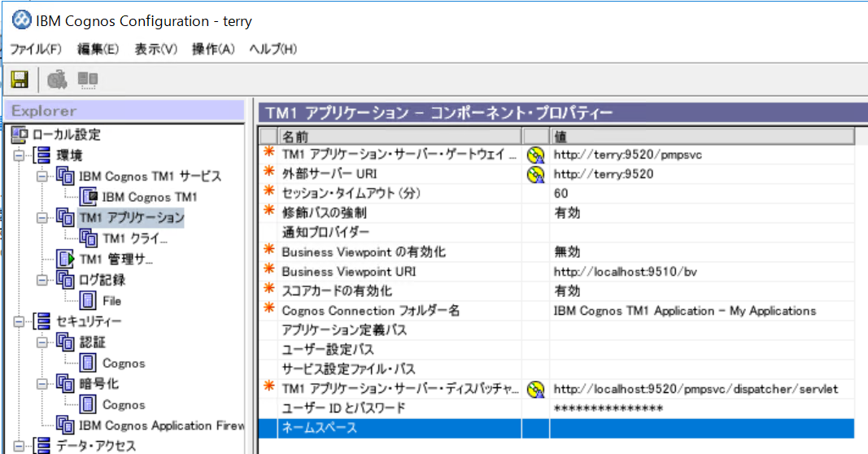This screenshot has width=868, height=454.
Task: Collapse the TM1 アプリケーション tree node
Action: (x=42, y=218)
